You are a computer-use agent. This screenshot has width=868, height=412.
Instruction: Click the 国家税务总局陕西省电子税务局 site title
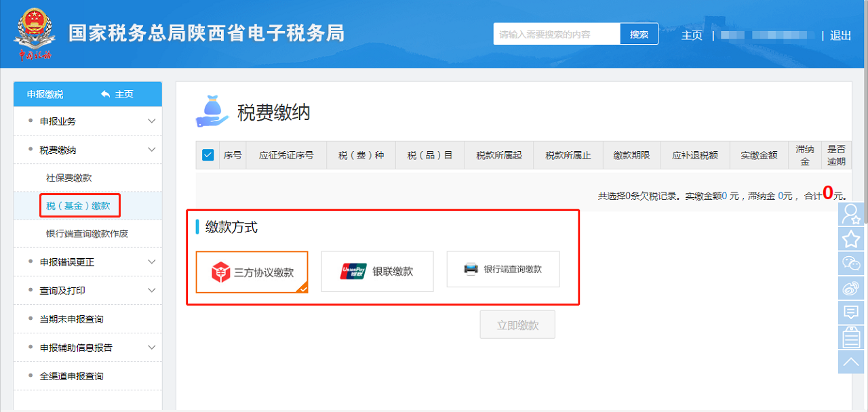click(x=206, y=33)
